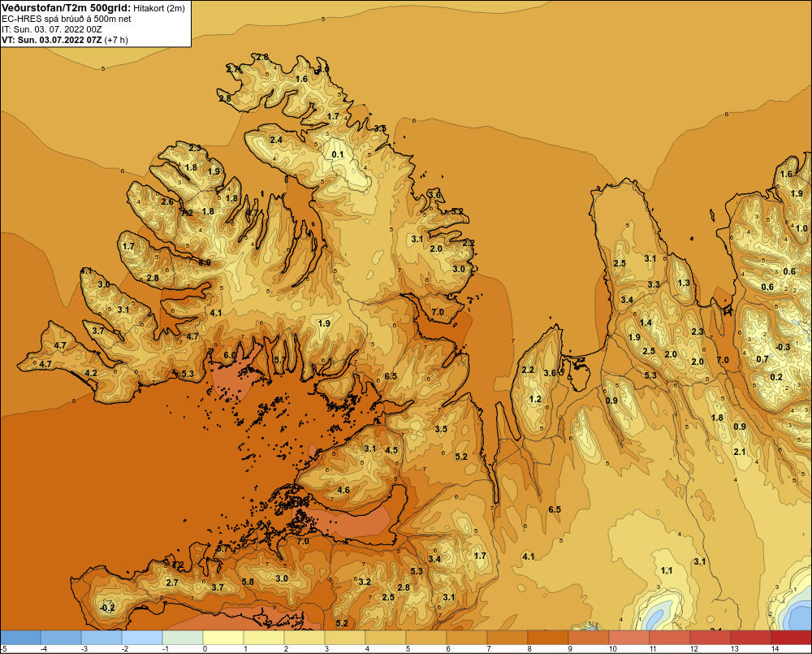Click the legend swatch between -1 and 0
Image resolution: width=812 pixels, height=654 pixels.
[x=183, y=637]
